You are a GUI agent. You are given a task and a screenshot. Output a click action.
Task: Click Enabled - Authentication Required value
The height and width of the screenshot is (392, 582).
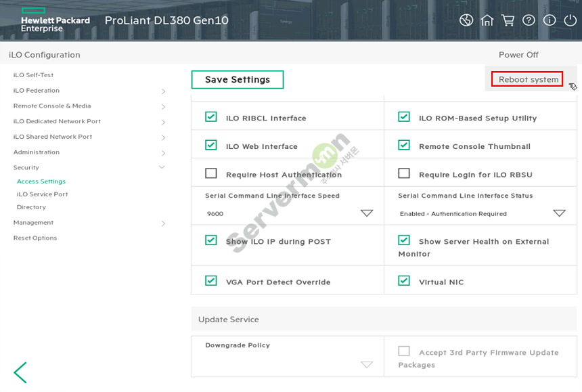453,214
